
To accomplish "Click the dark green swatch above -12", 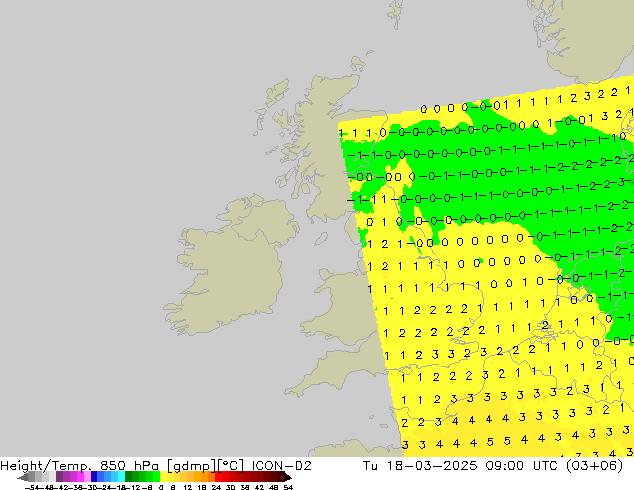I will point(129,477).
